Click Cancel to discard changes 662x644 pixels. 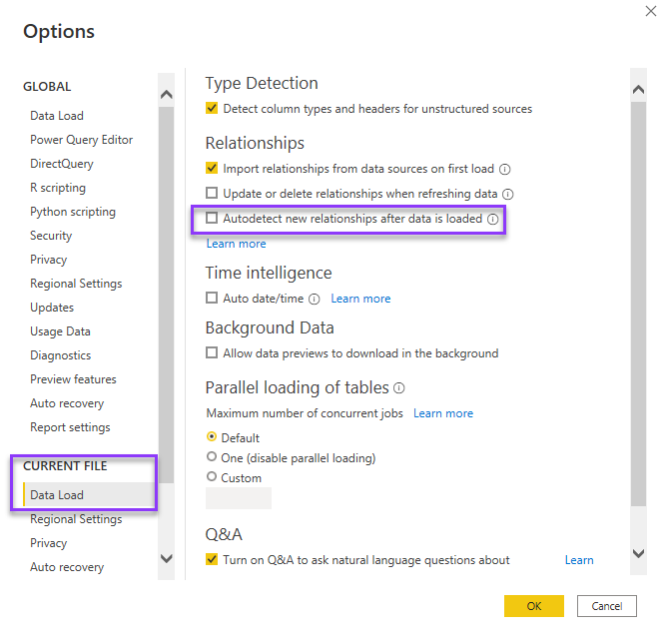tap(607, 606)
